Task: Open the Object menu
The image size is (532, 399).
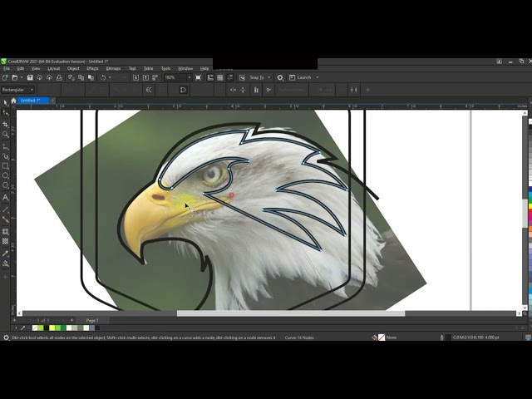Action: [73, 68]
